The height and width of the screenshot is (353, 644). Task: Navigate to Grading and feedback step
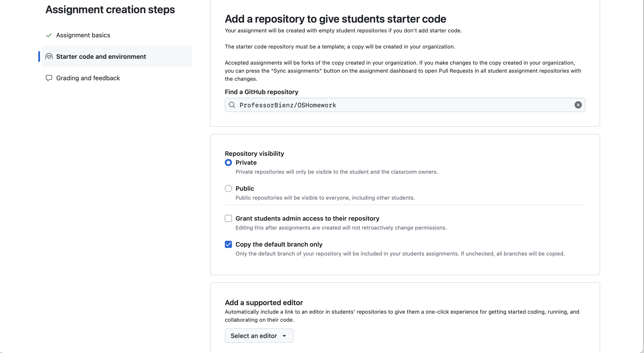coord(88,78)
